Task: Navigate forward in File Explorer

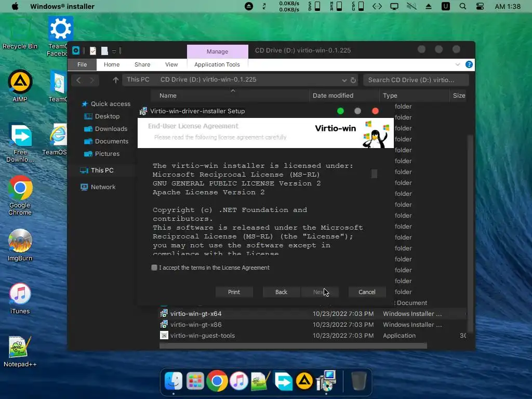Action: (x=92, y=80)
